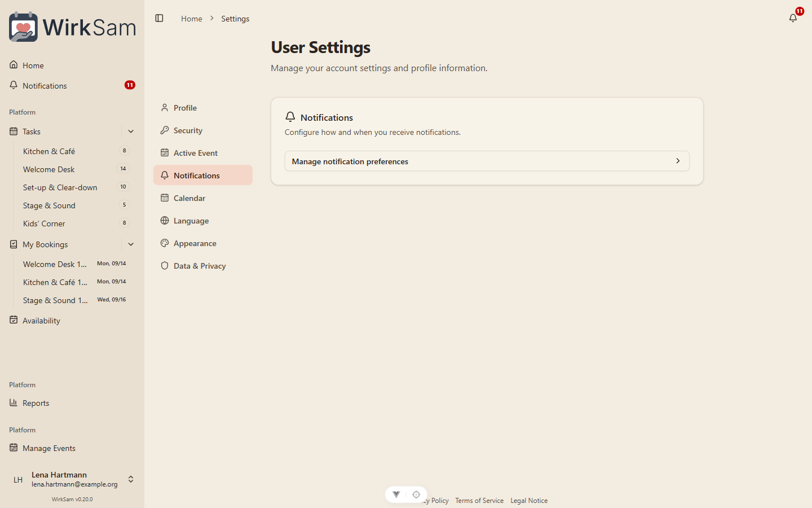
Task: Click the LH user avatar
Action: [x=18, y=479]
